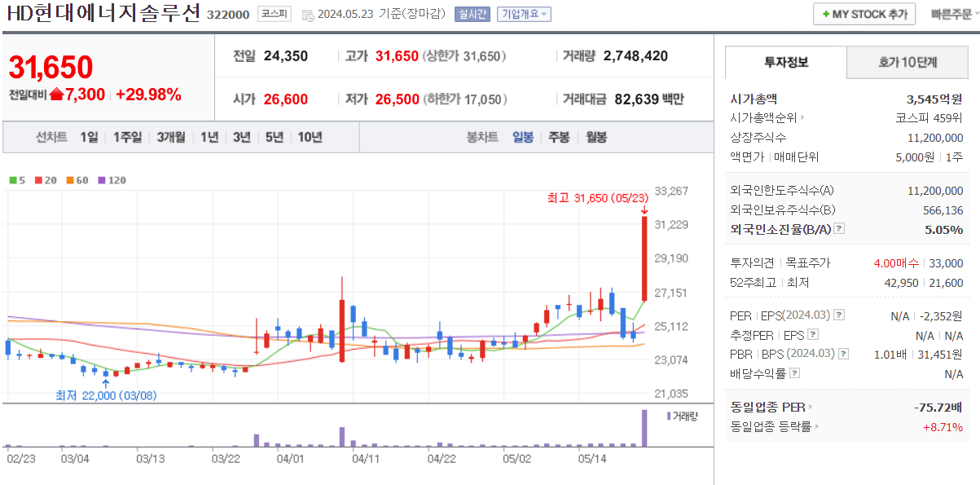Select the 1일 line chart period
The height and width of the screenshot is (485, 980).
[89, 137]
